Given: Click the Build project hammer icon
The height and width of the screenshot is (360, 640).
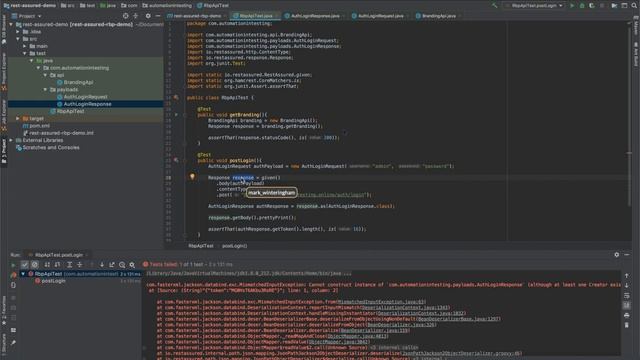Looking at the screenshot, I should coord(495,6).
